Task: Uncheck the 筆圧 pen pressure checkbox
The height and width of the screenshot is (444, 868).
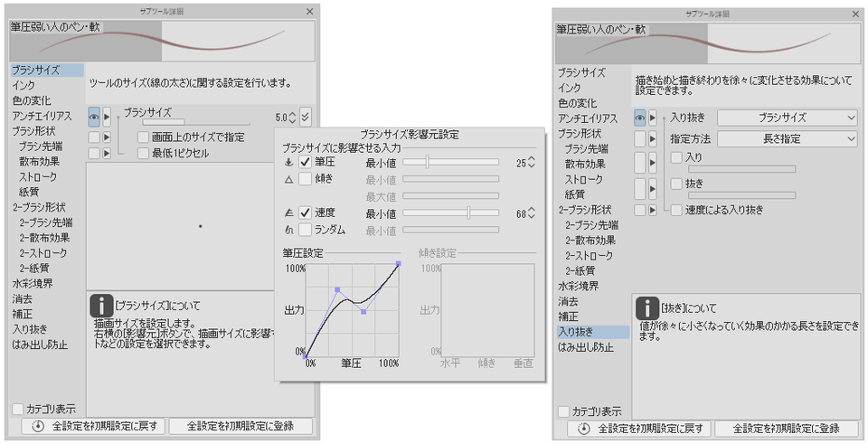Action: (x=305, y=162)
